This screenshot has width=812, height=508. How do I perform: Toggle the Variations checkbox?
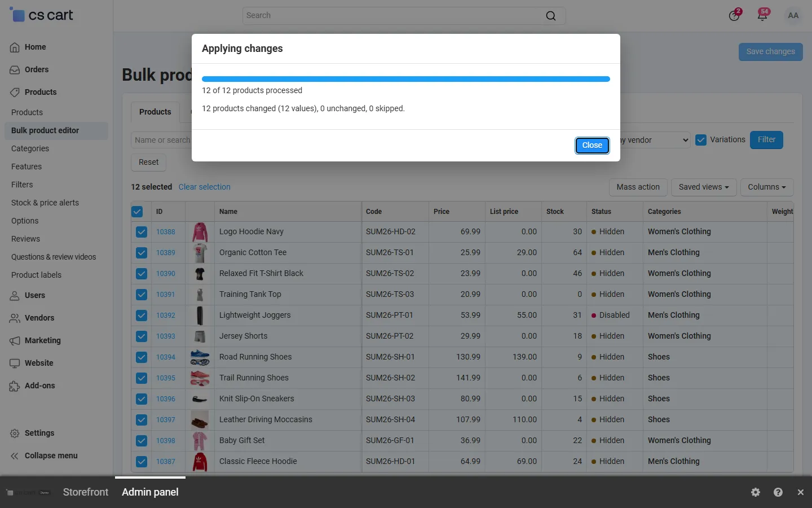[701, 140]
